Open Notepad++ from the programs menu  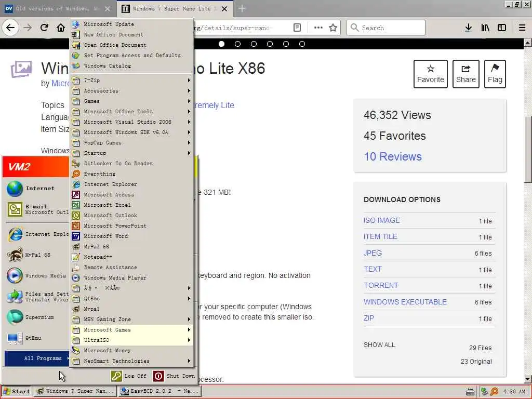click(x=131, y=257)
